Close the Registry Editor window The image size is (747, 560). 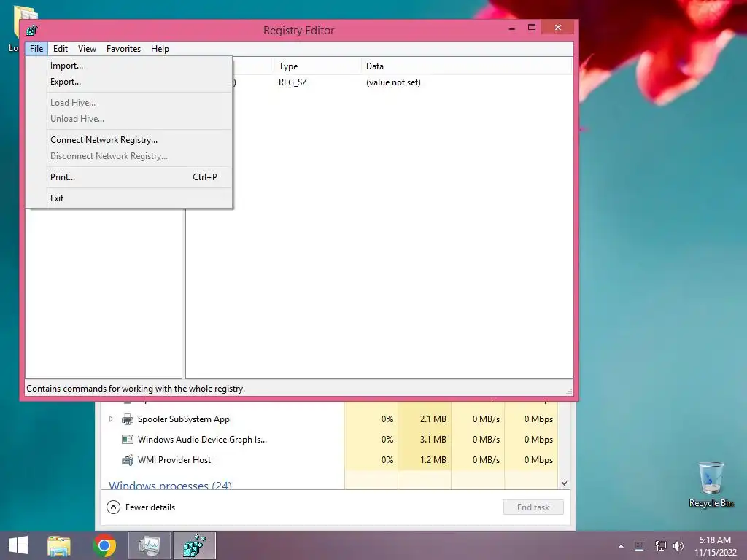[558, 28]
